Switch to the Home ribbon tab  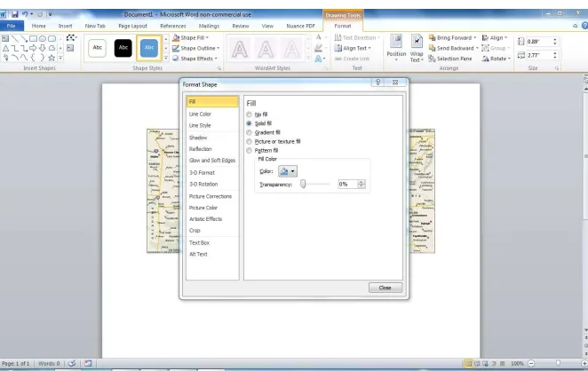pyautogui.click(x=38, y=26)
